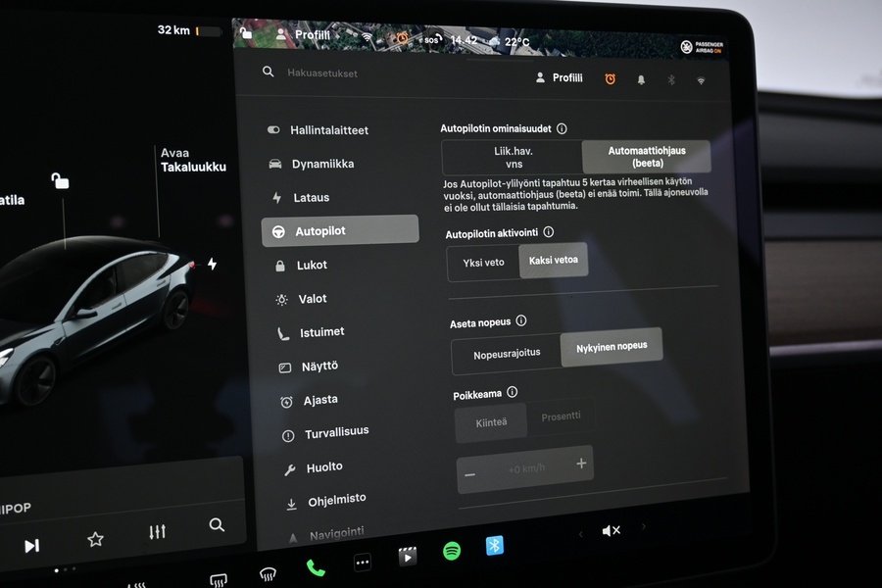This screenshot has width=882, height=588.
Task: Increase speed offset with the plus control
Action: coord(580,463)
